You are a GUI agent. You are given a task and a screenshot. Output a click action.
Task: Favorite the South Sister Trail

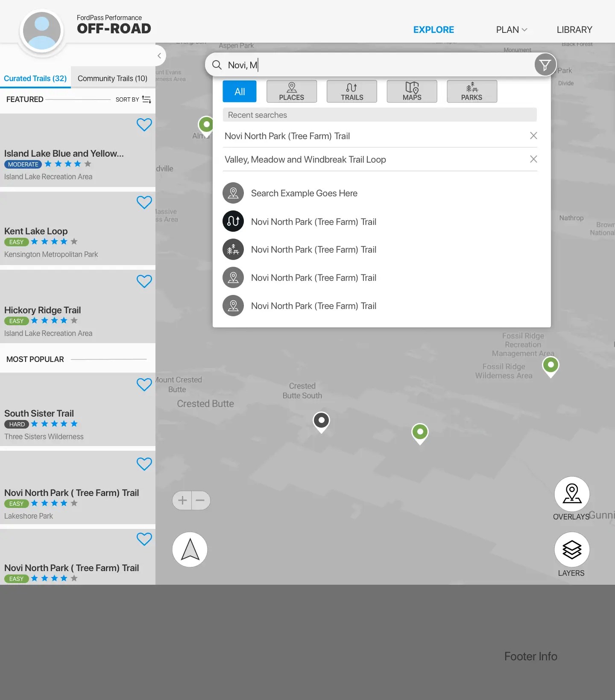144,385
